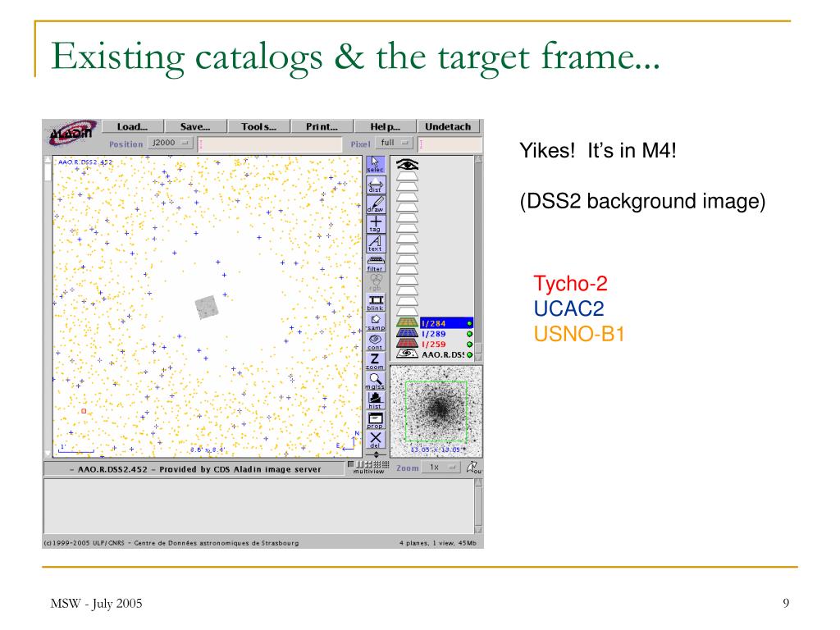The width and height of the screenshot is (840, 630).
Task: Click the grey DSS2 image square in view
Action: (x=206, y=308)
